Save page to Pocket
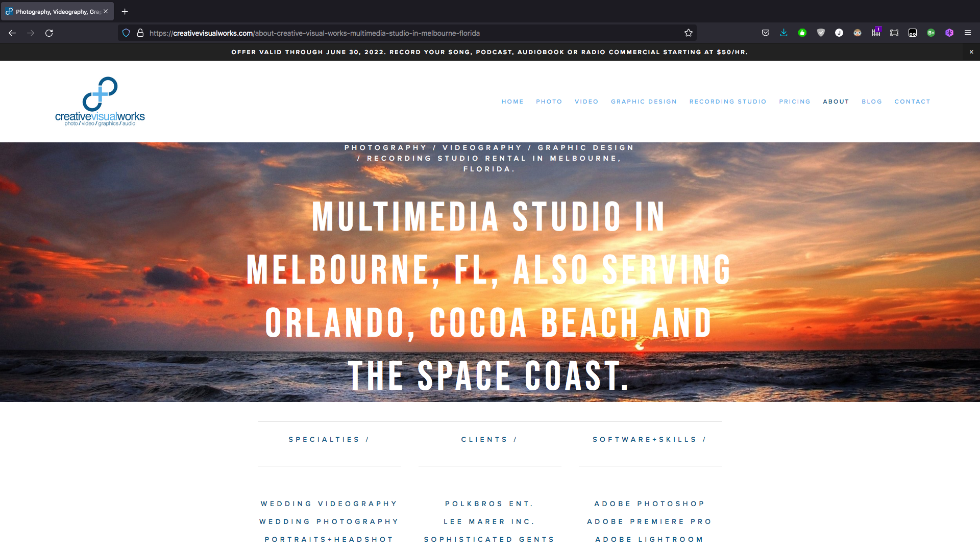The height and width of the screenshot is (551, 980). [766, 33]
